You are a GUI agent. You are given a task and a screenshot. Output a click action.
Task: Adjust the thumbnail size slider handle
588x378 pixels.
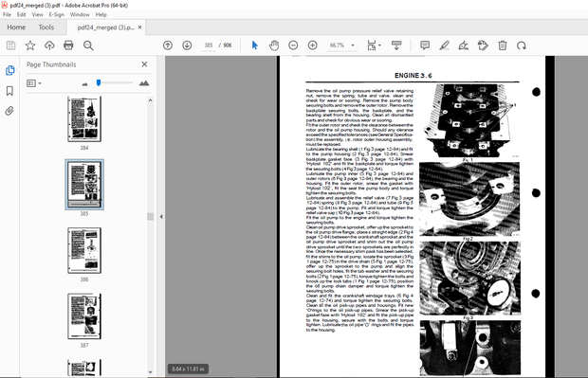[99, 82]
